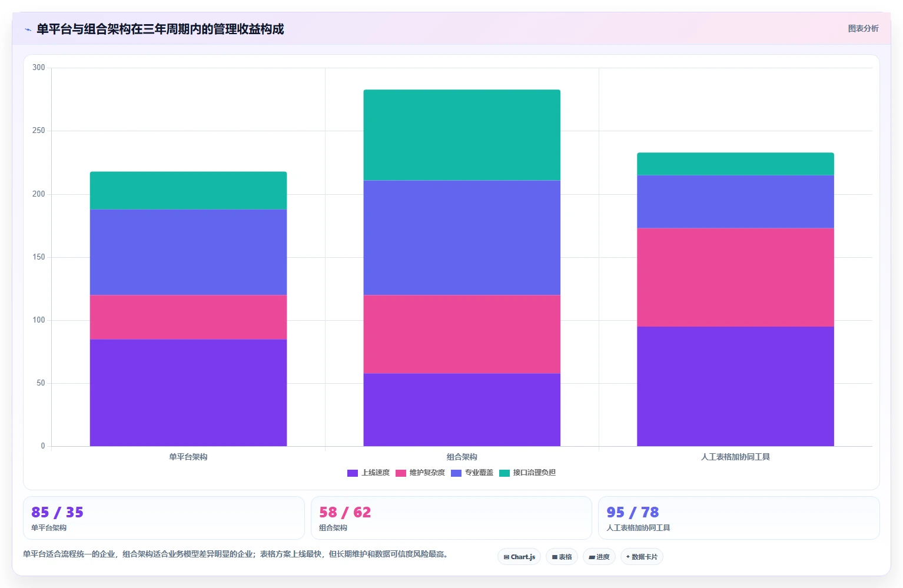Open the 85 / 35 单平台架构 card

point(164,518)
